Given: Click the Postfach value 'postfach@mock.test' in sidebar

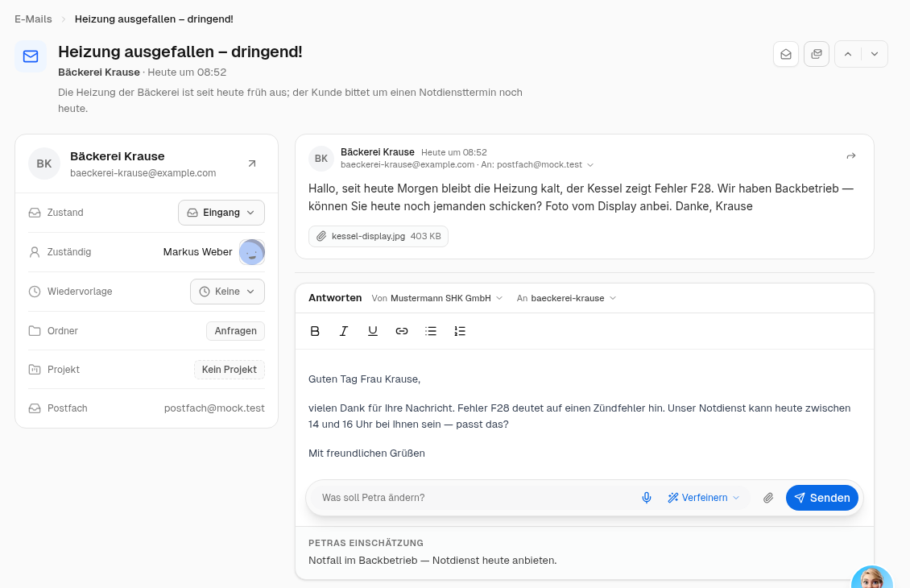Looking at the screenshot, I should pyautogui.click(x=214, y=408).
